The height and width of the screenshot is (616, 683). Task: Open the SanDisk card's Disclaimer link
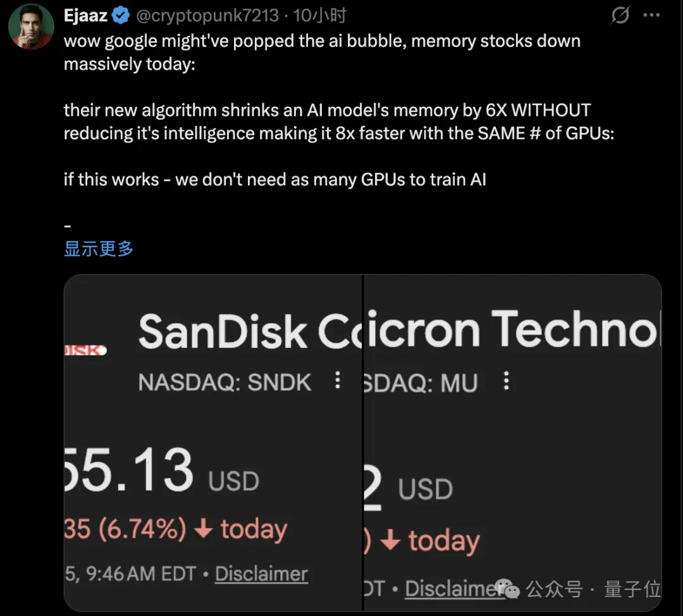[261, 574]
